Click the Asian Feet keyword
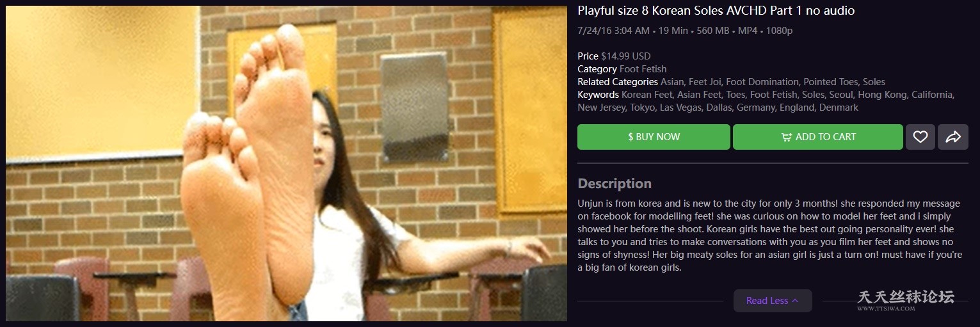The width and height of the screenshot is (980, 327). pyautogui.click(x=699, y=95)
